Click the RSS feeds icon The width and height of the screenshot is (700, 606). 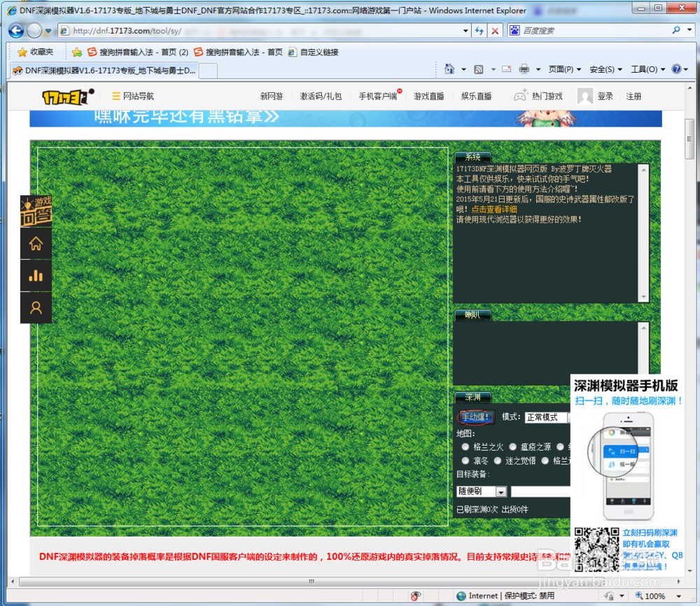click(479, 69)
